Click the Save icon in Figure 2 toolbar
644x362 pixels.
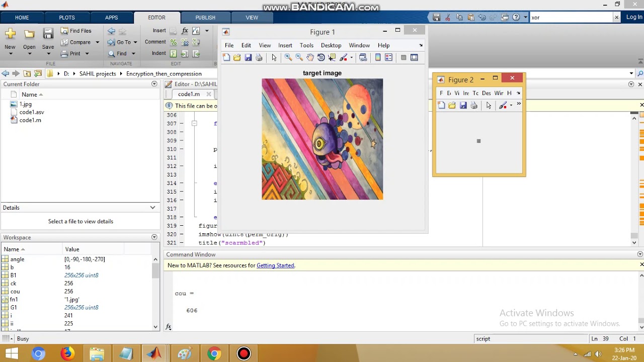(x=463, y=106)
